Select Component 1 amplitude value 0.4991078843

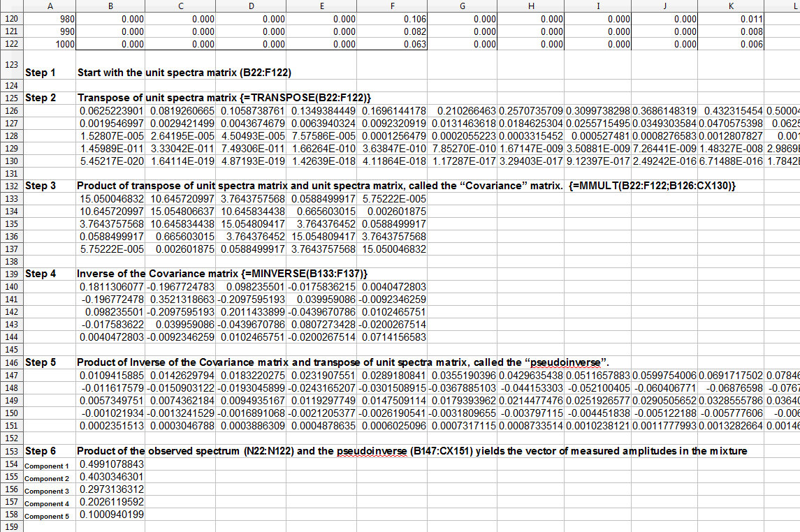112,464
